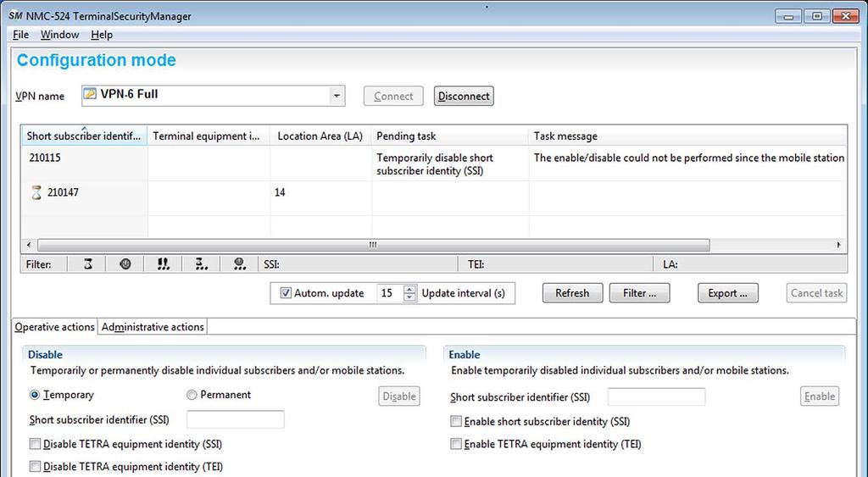This screenshot has height=477, width=868.
Task: Click the Disable button
Action: coord(399,397)
